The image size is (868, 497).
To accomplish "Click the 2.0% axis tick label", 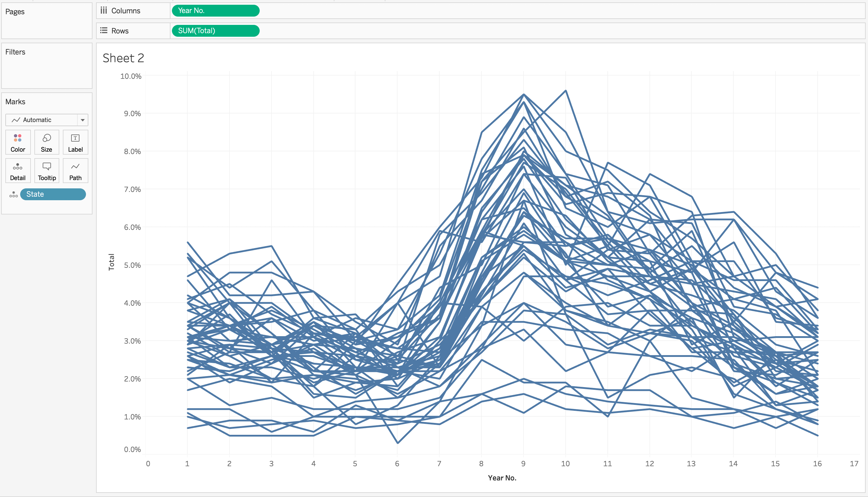I will click(132, 379).
